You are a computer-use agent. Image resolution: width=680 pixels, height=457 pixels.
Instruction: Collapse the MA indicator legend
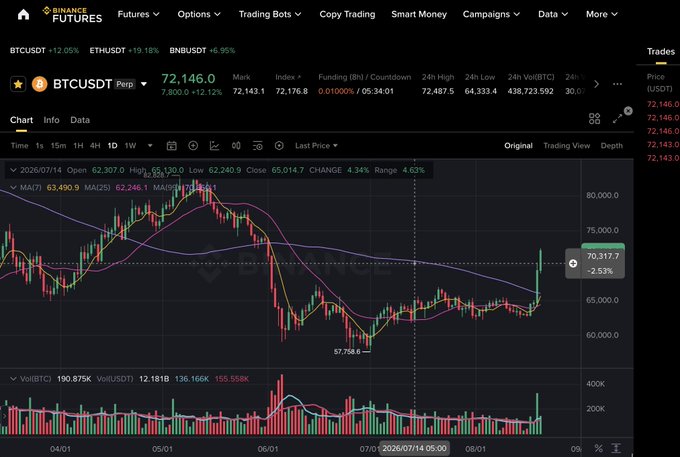pyautogui.click(x=13, y=187)
